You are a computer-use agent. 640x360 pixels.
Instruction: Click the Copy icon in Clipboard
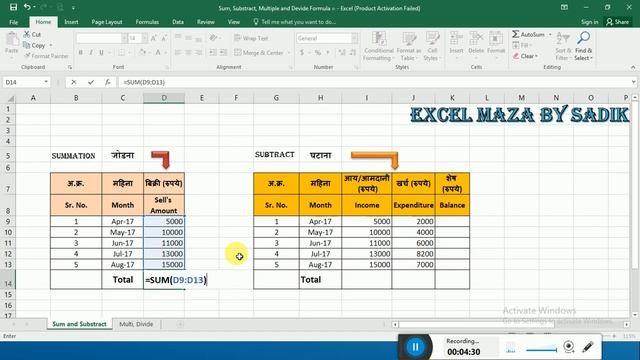click(x=27, y=45)
